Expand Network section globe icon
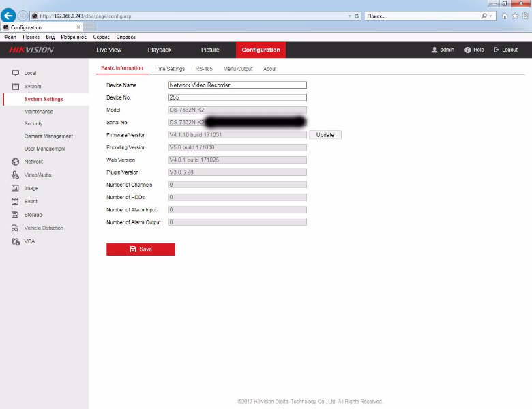532x409 pixels. click(15, 162)
